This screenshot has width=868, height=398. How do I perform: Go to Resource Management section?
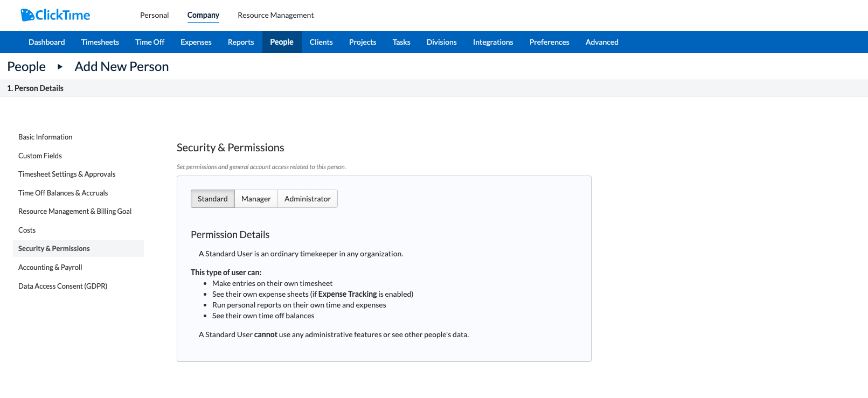coord(276,15)
